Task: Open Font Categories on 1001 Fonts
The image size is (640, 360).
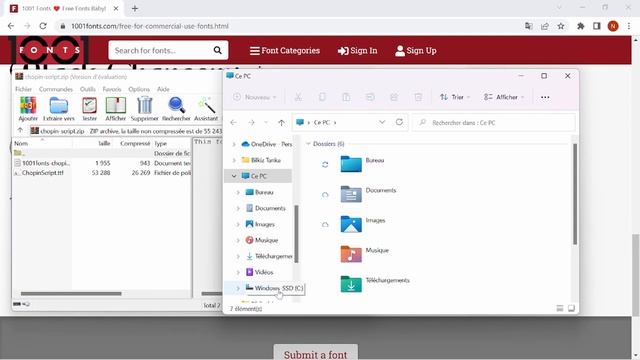Action: tap(285, 51)
